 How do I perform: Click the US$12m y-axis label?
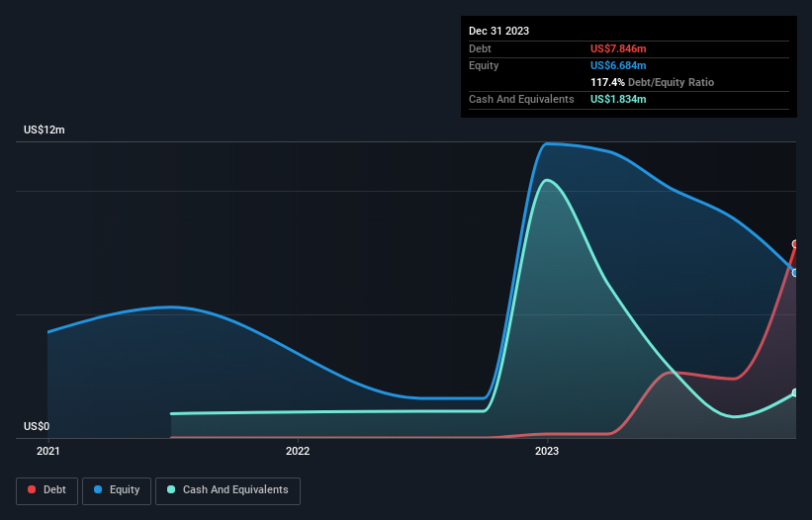click(x=45, y=130)
